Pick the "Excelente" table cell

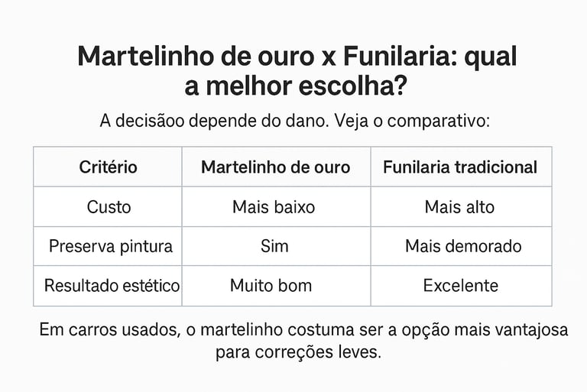click(460, 286)
